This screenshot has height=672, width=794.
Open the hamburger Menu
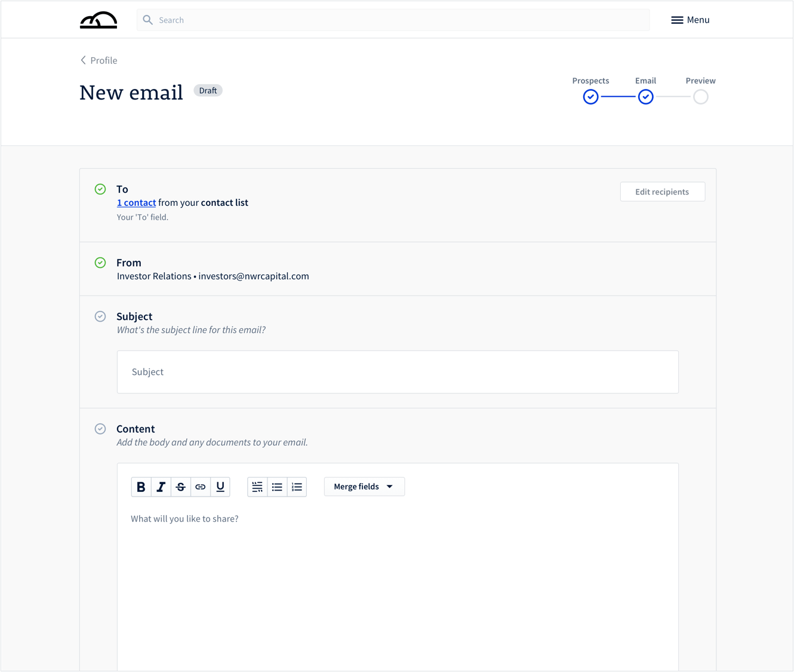690,20
